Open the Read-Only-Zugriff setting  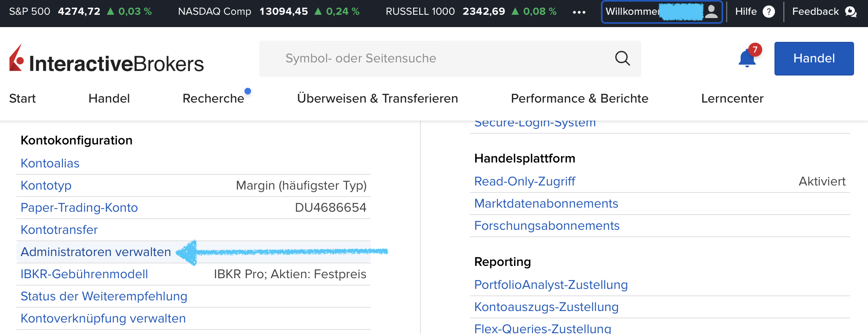(525, 181)
